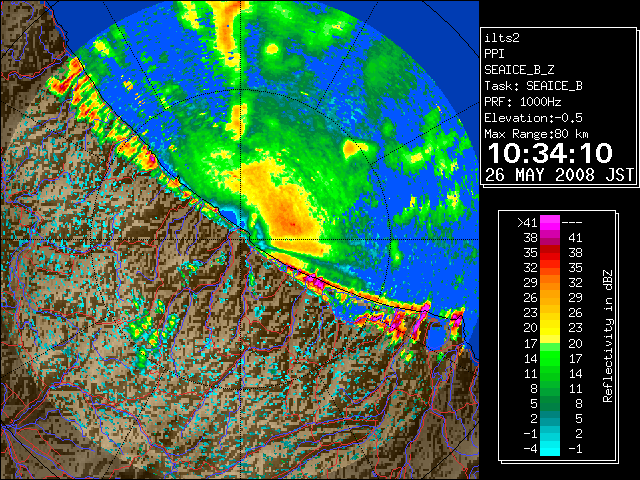Click the ">41" legend label

(527, 223)
